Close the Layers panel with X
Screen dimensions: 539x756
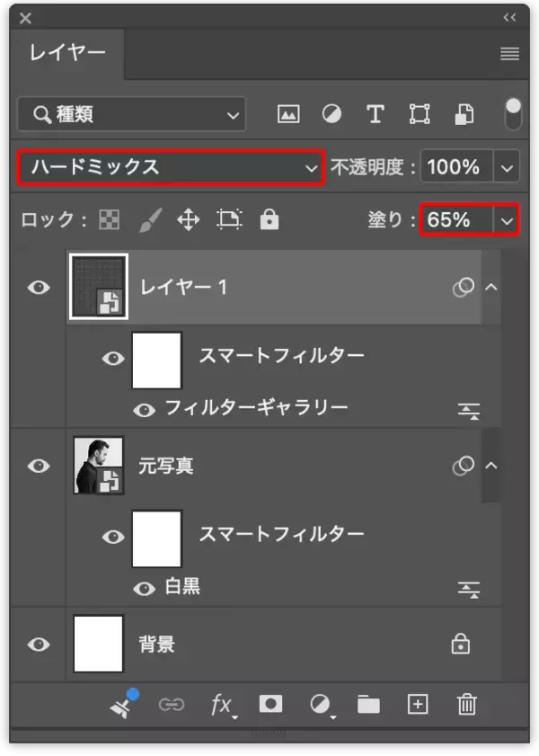click(x=25, y=18)
